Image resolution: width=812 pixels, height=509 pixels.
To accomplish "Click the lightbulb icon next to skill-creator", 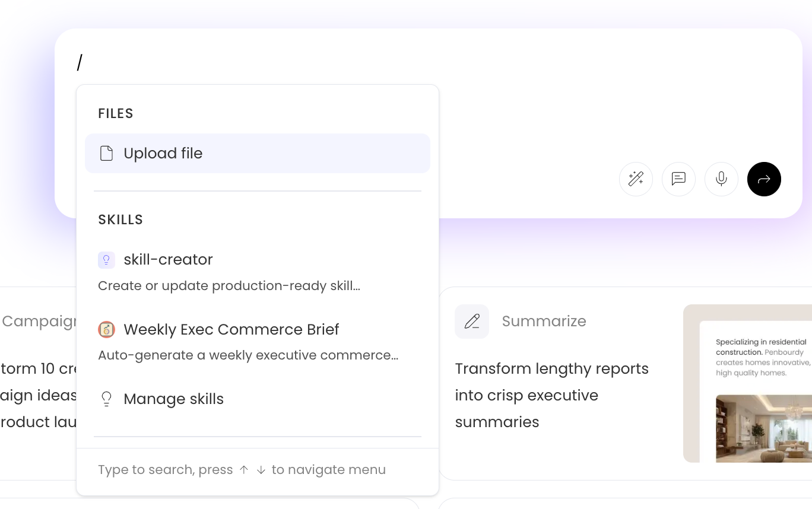I will click(x=106, y=260).
